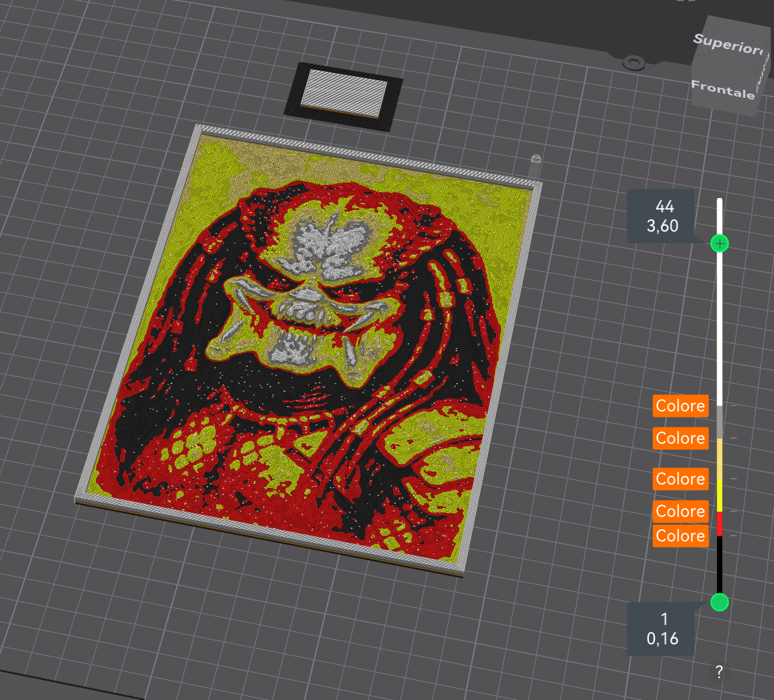Click the black segment of layer slider
Screen dimensions: 774x700
pos(719,565)
